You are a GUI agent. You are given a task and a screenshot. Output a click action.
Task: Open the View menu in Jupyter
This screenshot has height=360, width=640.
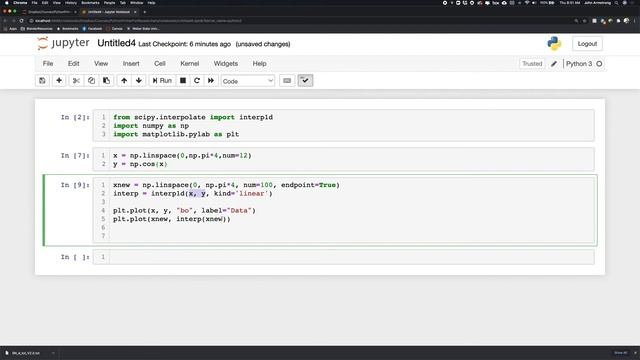[101, 64]
